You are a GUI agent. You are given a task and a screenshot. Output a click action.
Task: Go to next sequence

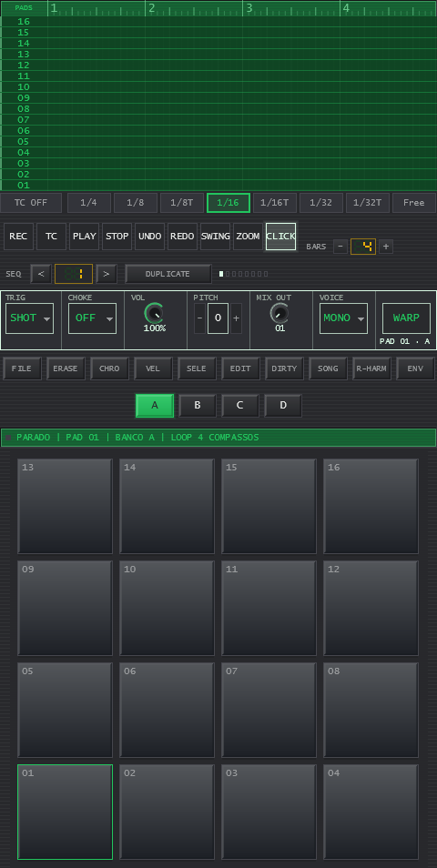click(107, 274)
